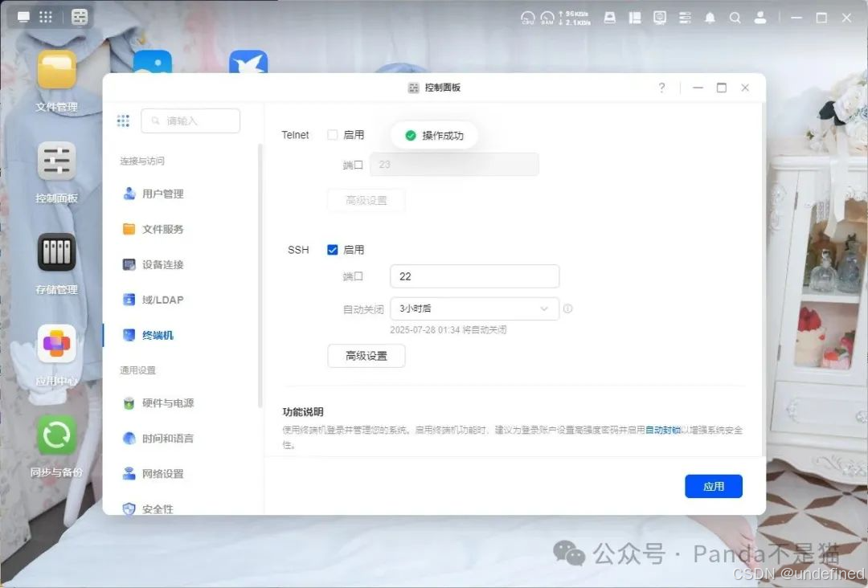Open 网络设置 in the sidebar
The image size is (868, 588).
pos(166,473)
